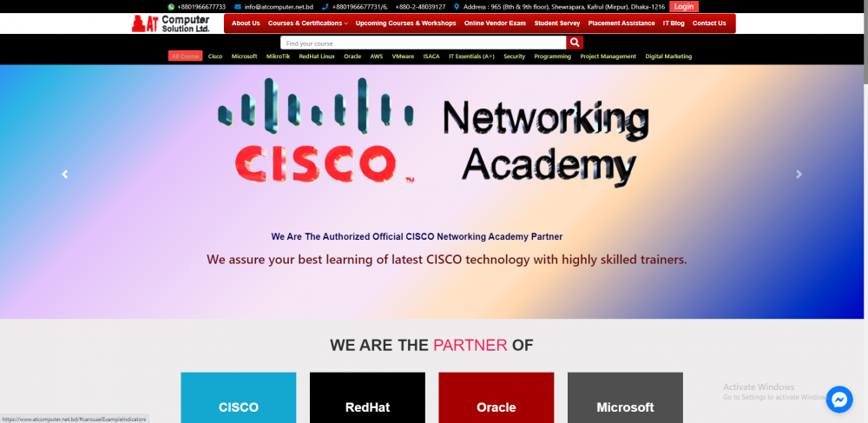
Task: Click the +880-2-48039127 phone number
Action: [420, 7]
